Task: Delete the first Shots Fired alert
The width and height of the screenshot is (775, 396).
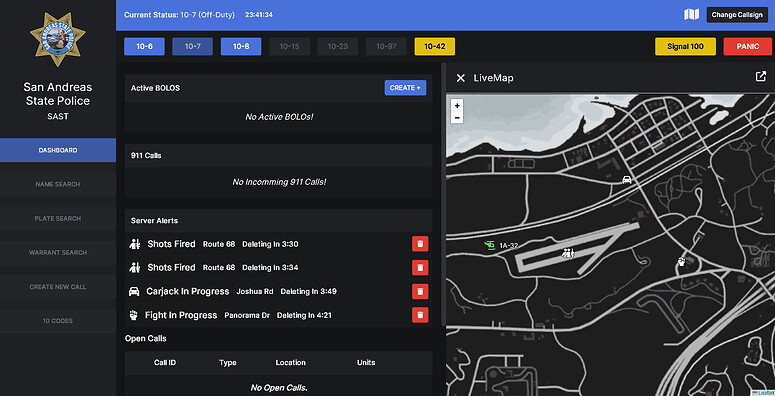Action: [420, 244]
